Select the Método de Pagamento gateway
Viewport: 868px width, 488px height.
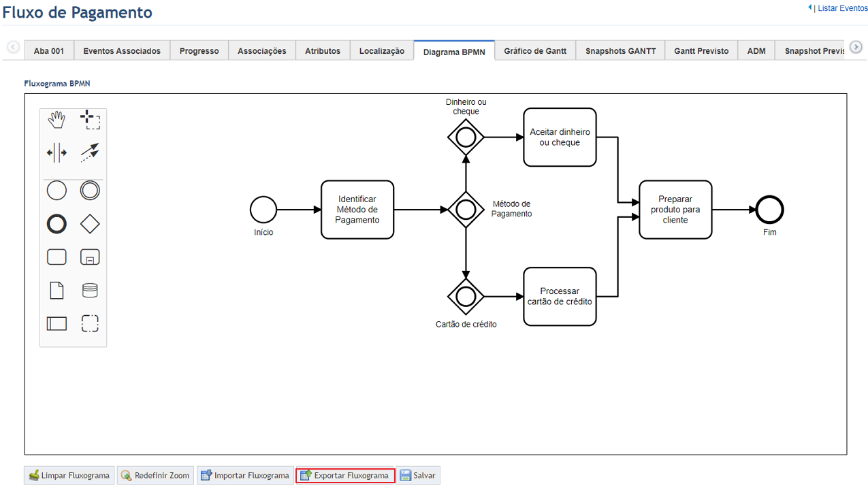[466, 209]
